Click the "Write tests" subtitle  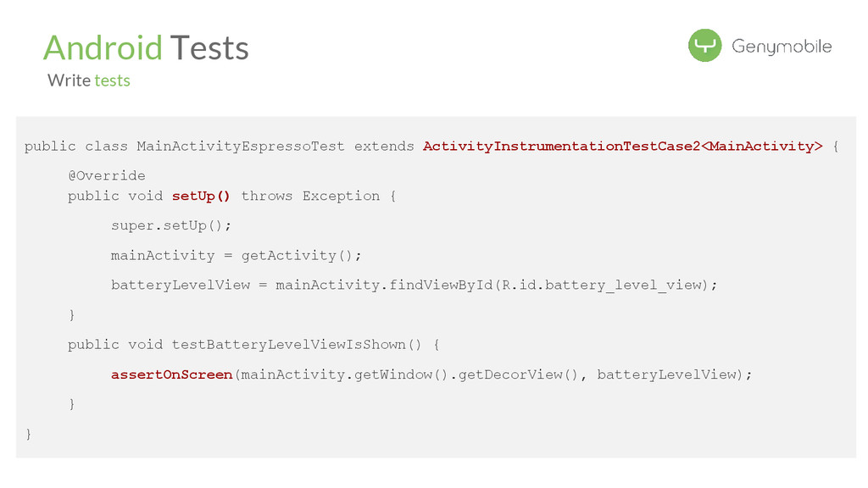click(x=89, y=80)
